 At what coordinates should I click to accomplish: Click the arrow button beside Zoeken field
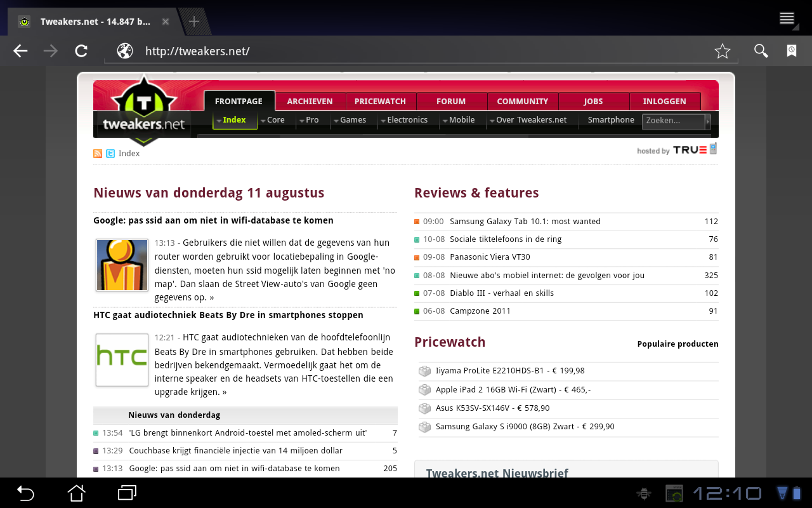tap(708, 121)
